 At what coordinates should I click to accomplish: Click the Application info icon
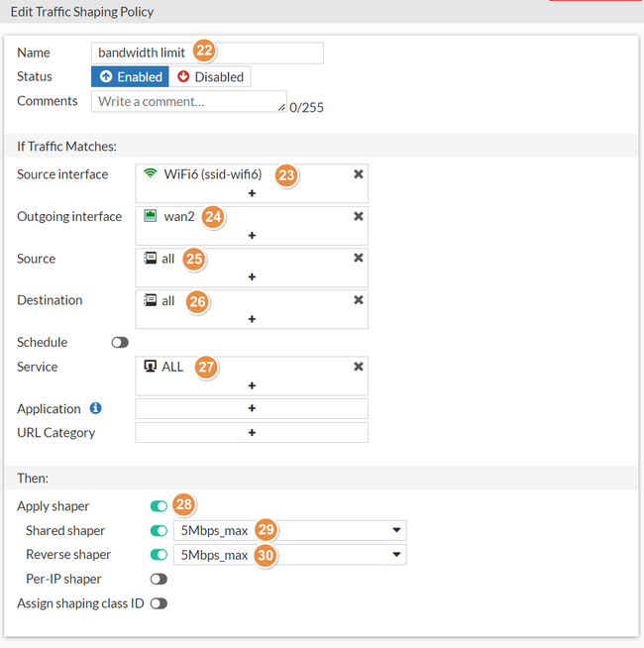click(96, 408)
